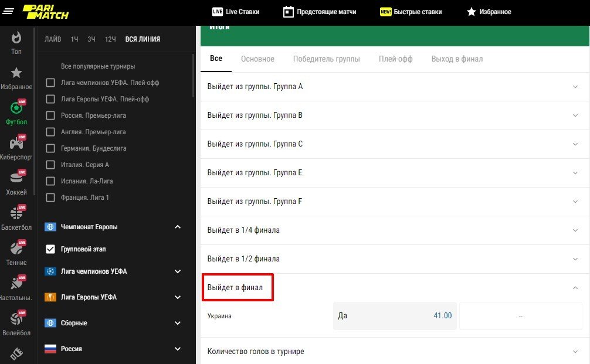The image size is (590, 364).
Task: Select the Hockey sport icon
Action: pyautogui.click(x=16, y=180)
